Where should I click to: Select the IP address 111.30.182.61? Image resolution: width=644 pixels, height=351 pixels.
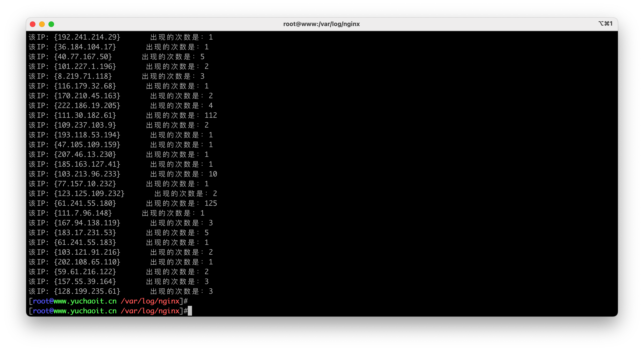[85, 115]
